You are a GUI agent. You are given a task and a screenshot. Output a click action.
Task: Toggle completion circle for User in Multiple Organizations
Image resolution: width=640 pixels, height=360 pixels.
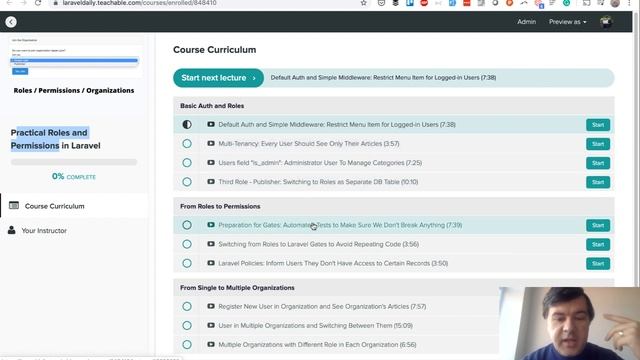187,326
